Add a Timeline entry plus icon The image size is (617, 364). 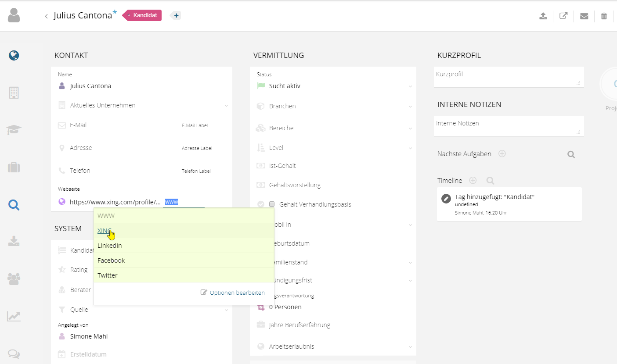tap(473, 180)
